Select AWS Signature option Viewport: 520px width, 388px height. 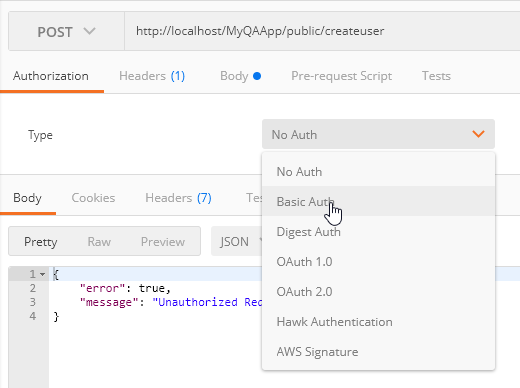coord(379,351)
